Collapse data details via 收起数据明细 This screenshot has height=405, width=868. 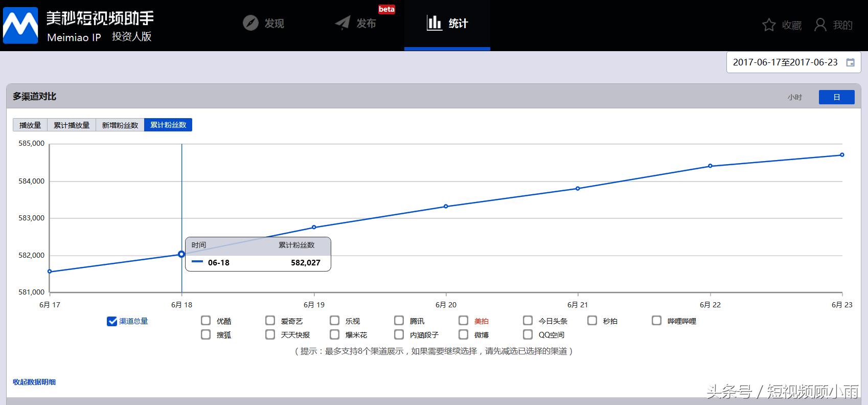pos(34,382)
